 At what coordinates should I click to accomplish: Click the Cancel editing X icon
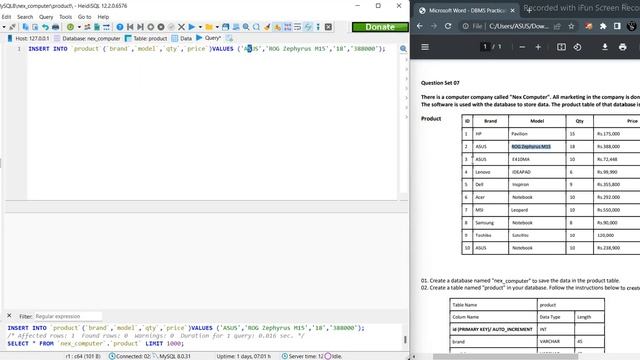pos(182,27)
